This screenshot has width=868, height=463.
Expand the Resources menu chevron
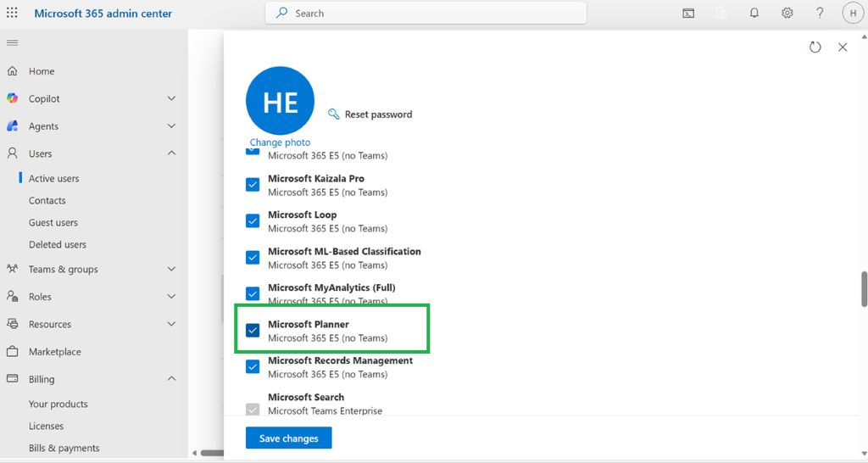[171, 323]
